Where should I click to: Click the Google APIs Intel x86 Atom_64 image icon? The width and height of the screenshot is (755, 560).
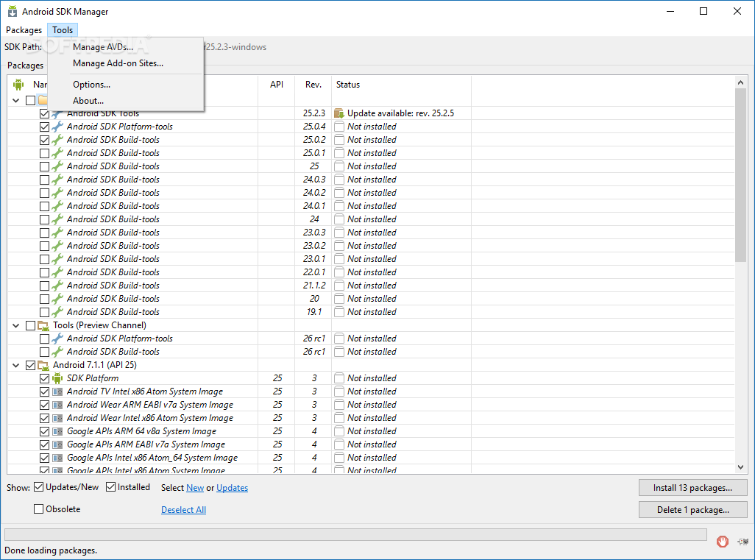57,458
